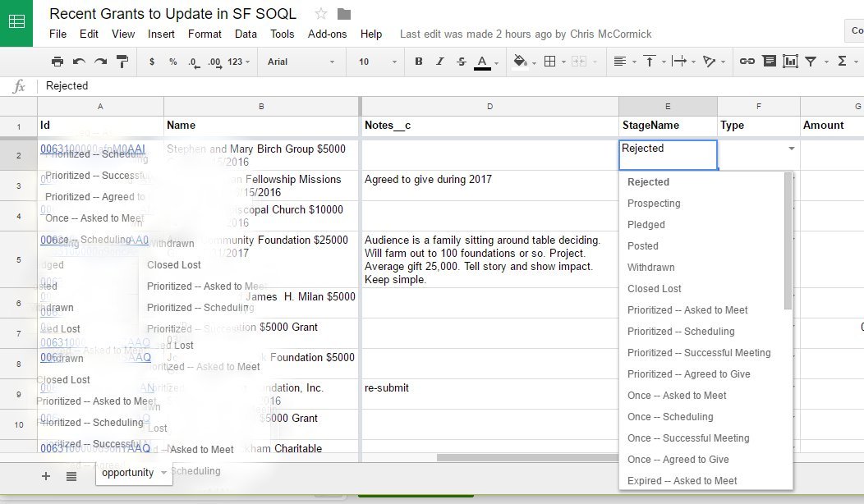
Task: Select the Paint format roller
Action: (122, 62)
